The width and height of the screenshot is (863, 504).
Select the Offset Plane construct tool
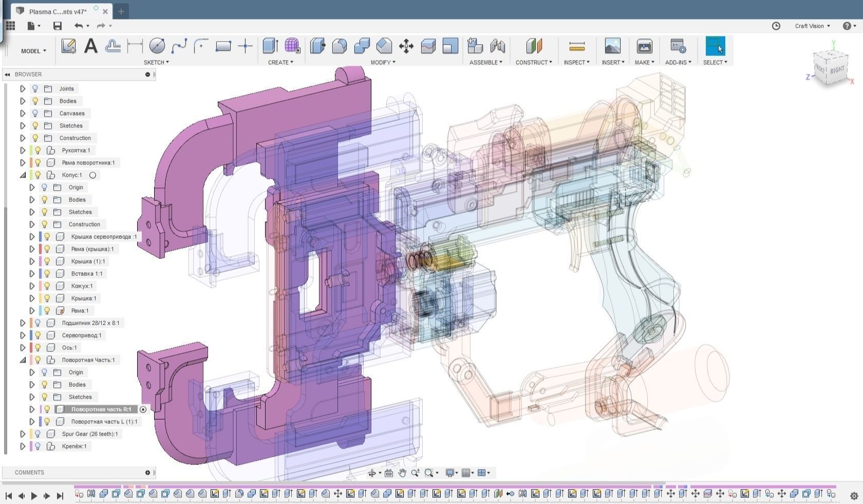tap(534, 46)
